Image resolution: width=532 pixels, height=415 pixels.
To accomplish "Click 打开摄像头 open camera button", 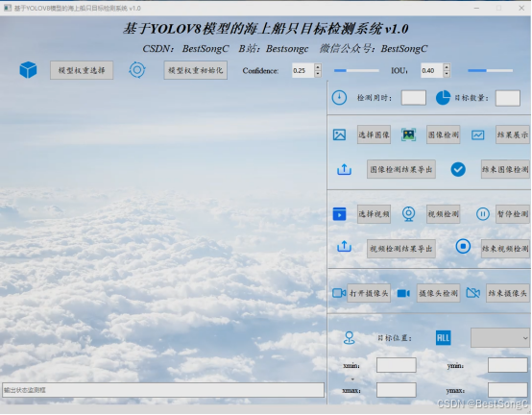I will 369,293.
